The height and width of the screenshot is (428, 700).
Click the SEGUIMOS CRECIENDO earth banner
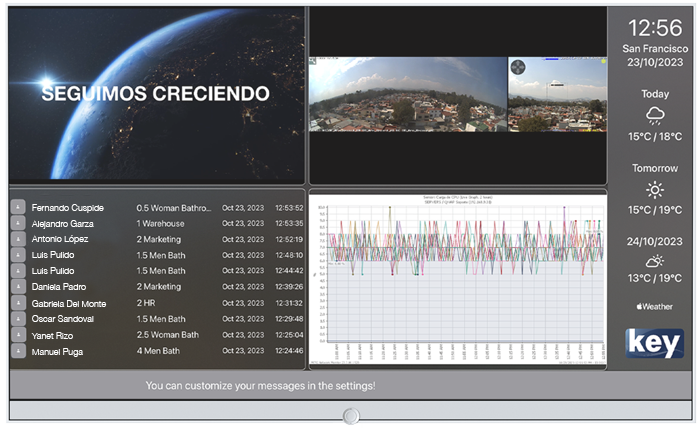pyautogui.click(x=156, y=94)
